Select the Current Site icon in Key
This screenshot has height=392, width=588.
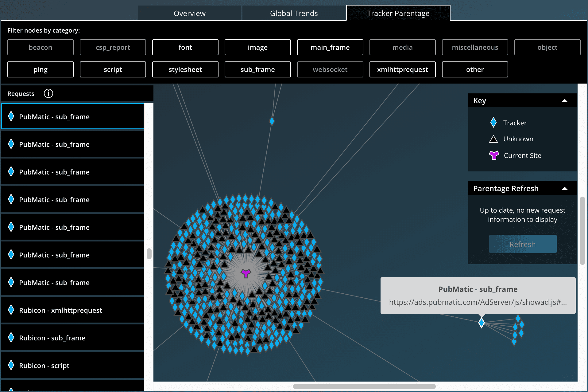(493, 155)
